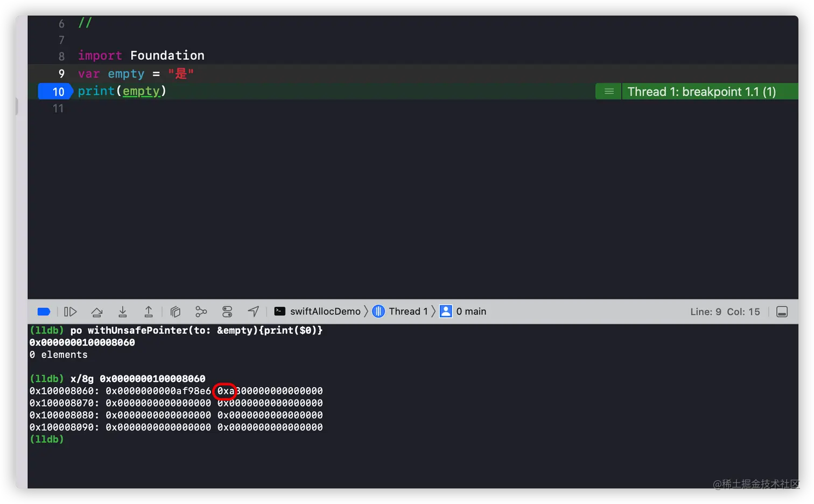Open the breakpoint annotation list icon
Image resolution: width=814 pixels, height=504 pixels.
click(x=609, y=92)
